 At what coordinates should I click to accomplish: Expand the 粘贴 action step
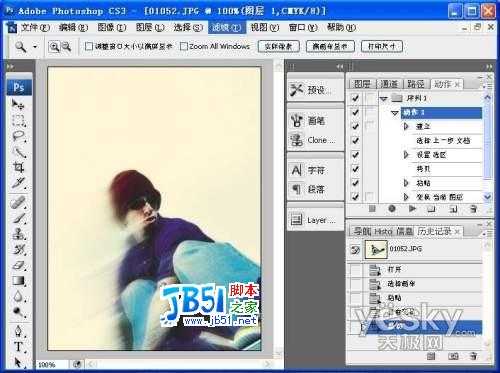(406, 183)
